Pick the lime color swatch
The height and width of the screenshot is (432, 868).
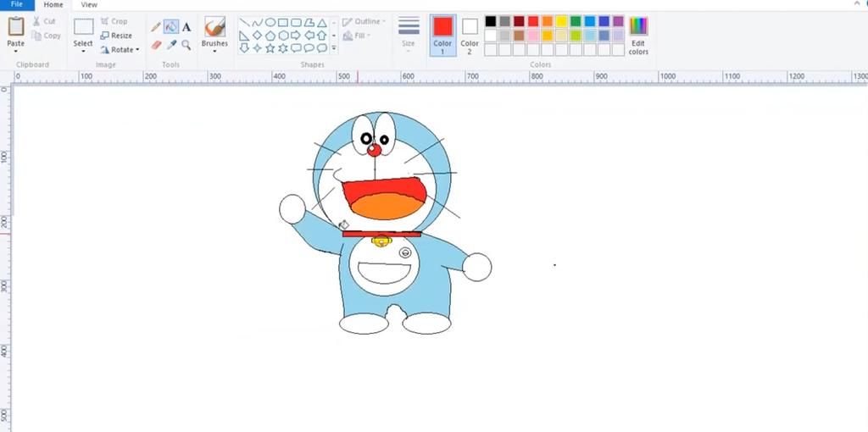pyautogui.click(x=576, y=36)
